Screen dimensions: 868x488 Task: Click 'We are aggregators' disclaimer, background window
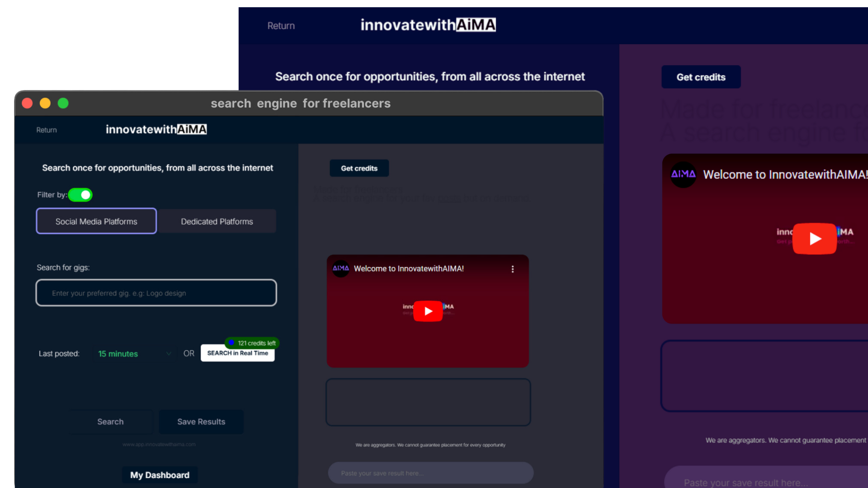[786, 440]
